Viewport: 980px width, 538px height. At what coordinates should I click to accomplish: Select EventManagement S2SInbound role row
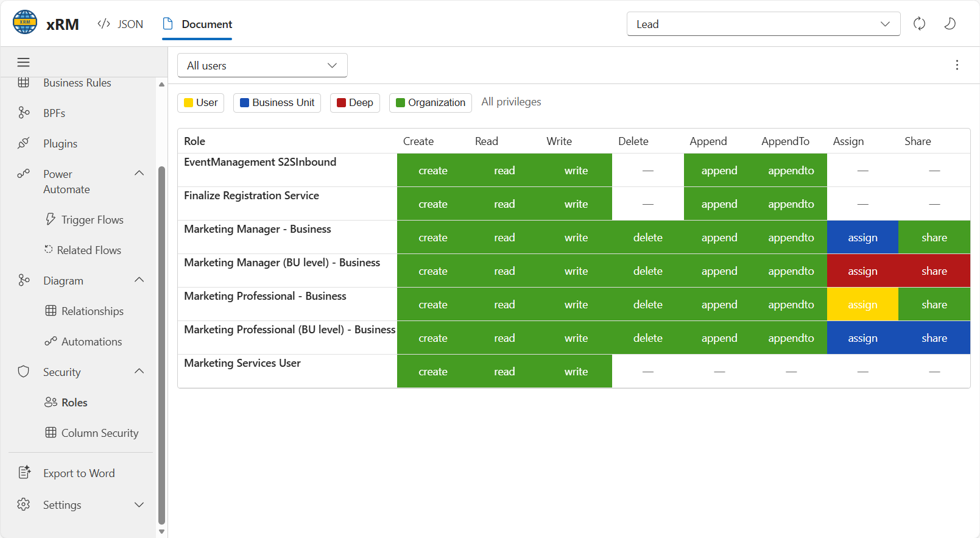574,170
